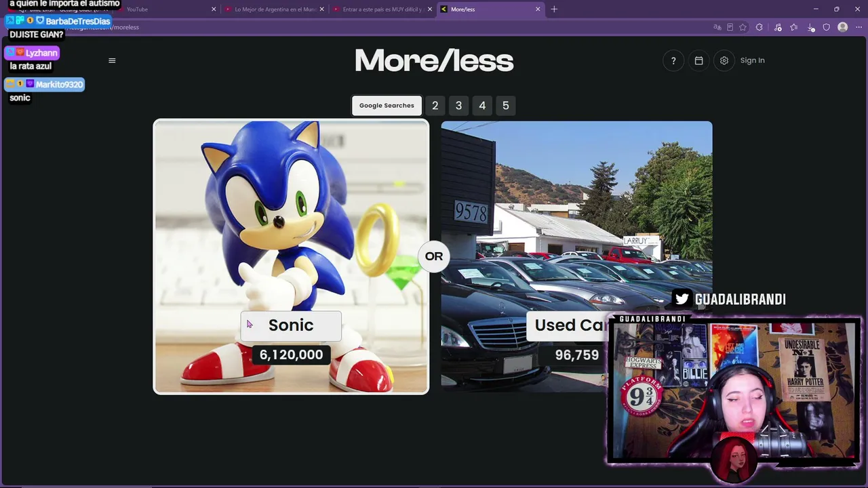The image size is (868, 488).
Task: Open the browser profile avatar
Action: (x=843, y=27)
